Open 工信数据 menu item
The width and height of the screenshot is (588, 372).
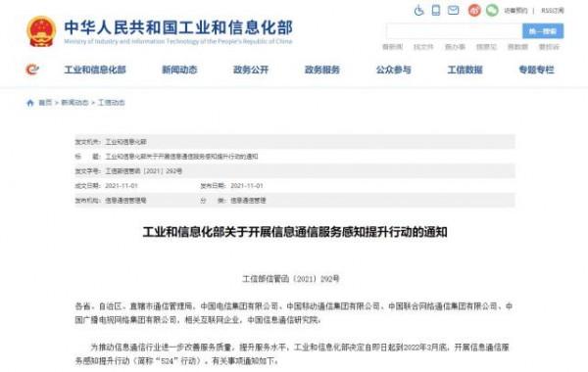465,70
